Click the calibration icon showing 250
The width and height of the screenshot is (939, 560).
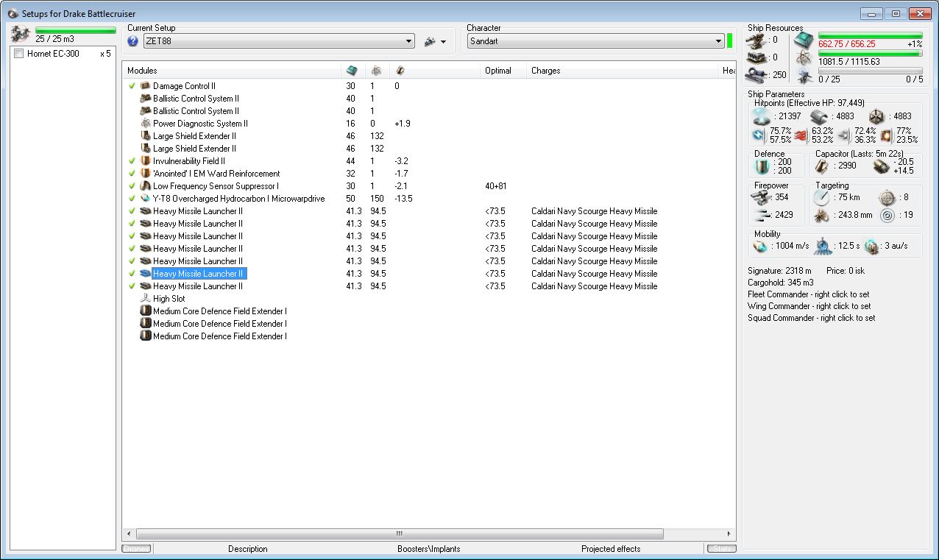(757, 74)
